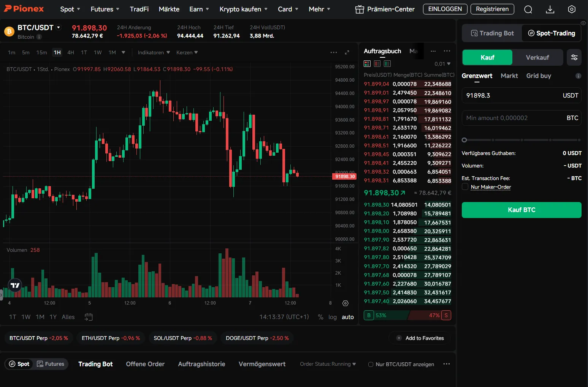Show asks-only orderbook view

[x=377, y=63]
